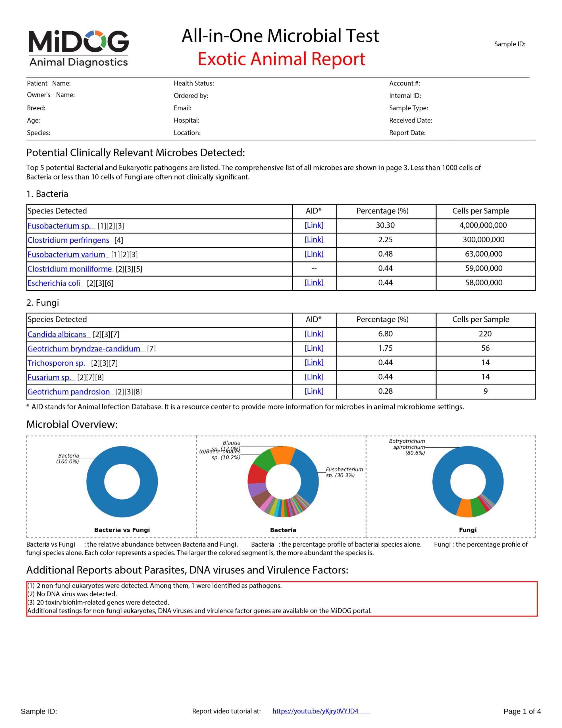Click AID [Link] in Trichosporon sp. row

point(314,363)
